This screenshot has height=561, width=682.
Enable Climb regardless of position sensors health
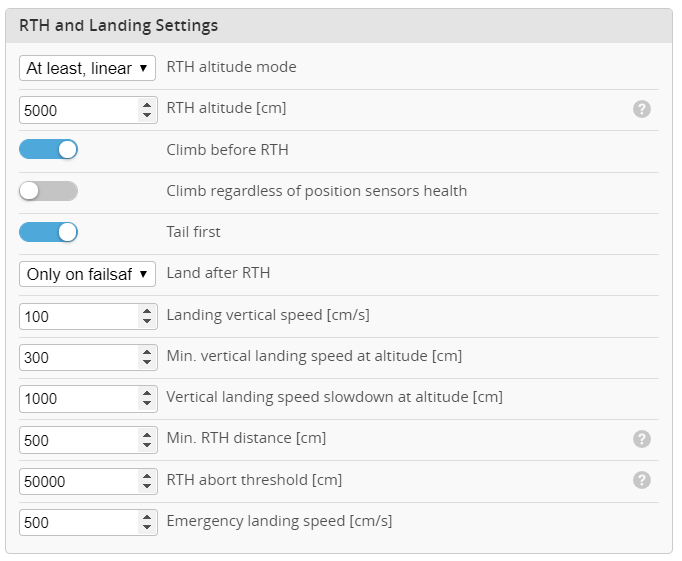click(48, 191)
